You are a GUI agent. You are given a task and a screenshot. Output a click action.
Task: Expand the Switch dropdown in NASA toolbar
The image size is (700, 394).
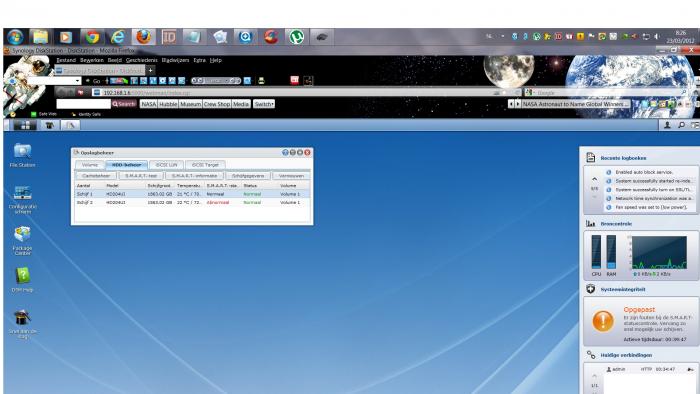click(264, 104)
